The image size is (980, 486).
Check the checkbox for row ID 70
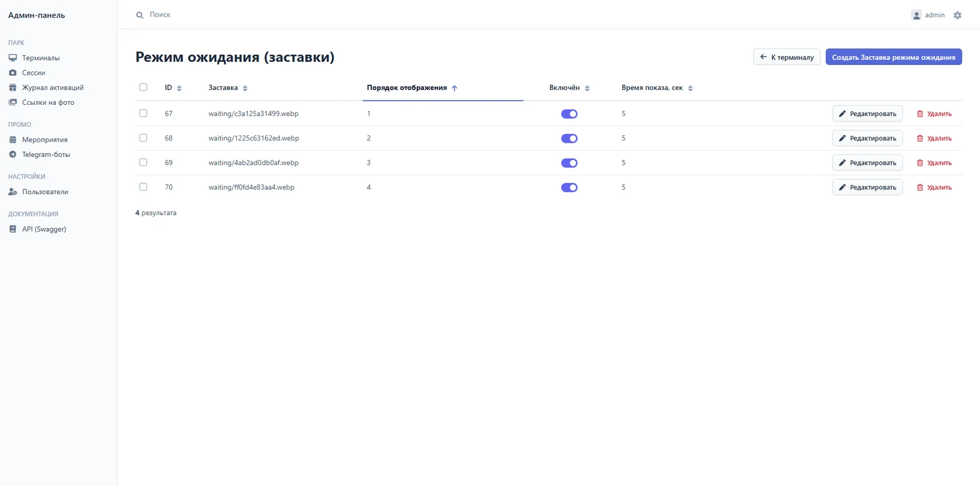click(x=143, y=187)
